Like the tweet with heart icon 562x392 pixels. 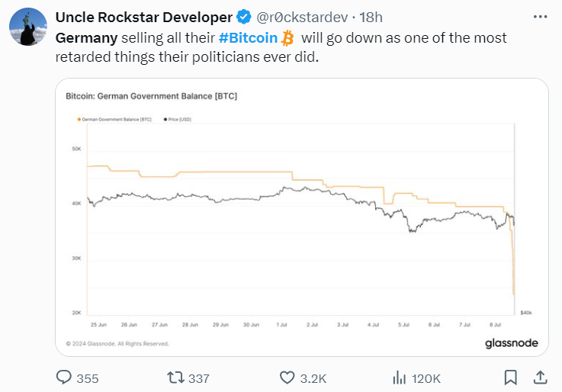[x=287, y=378]
